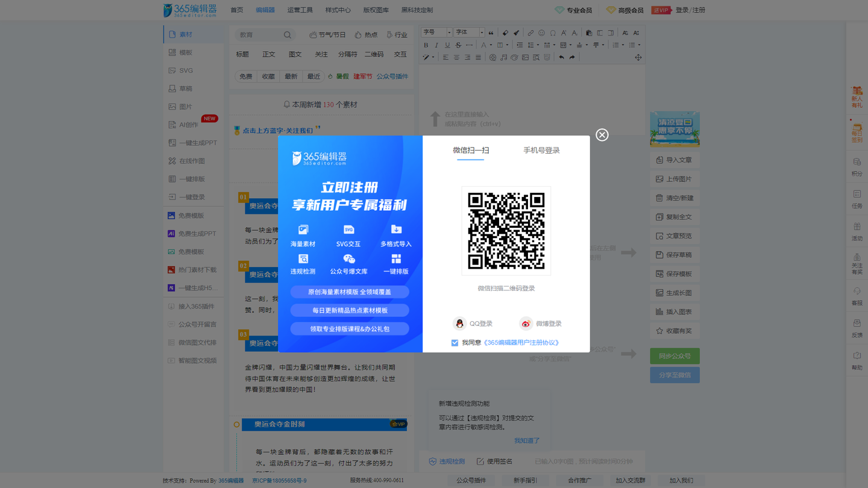
Task: Toggle 免费 filter in 素材 panel
Action: tap(246, 77)
